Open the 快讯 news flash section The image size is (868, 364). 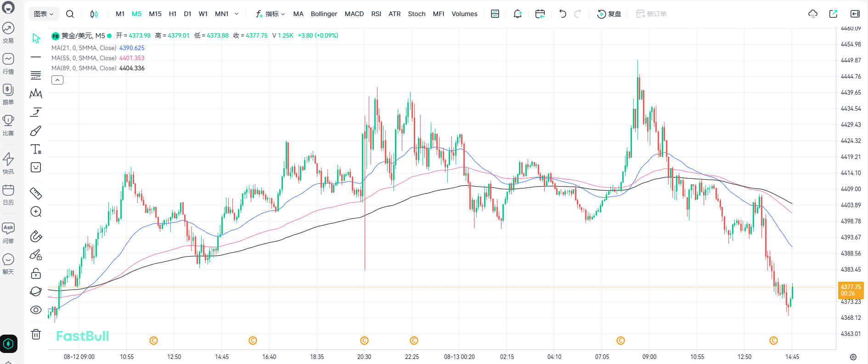point(8,164)
